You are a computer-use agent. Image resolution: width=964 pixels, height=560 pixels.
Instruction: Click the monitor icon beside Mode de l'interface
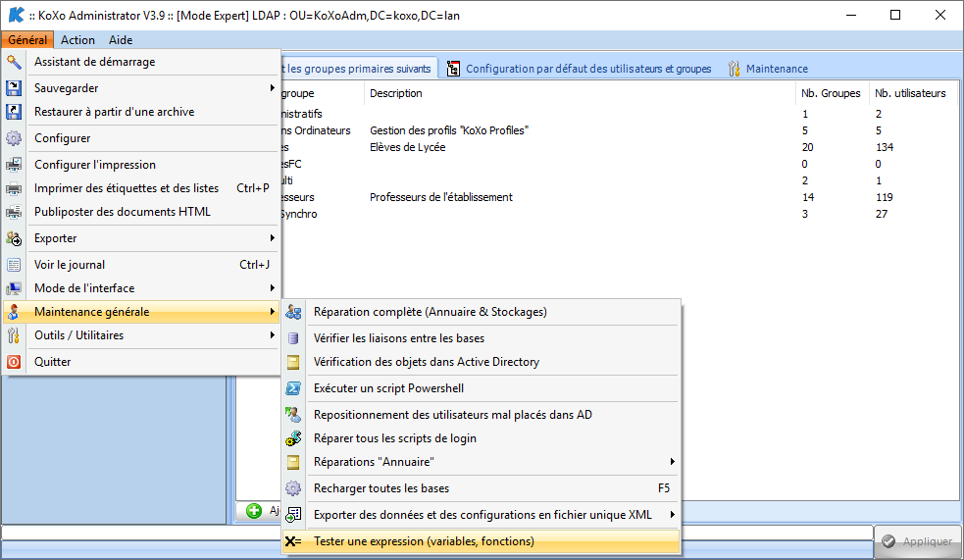click(14, 287)
